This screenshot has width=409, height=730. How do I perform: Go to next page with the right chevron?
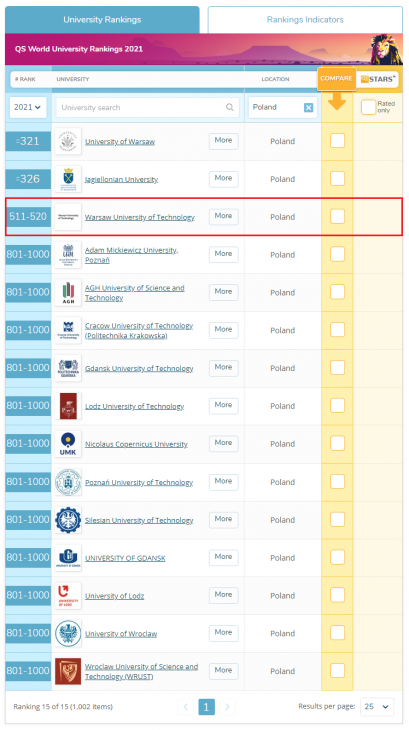click(x=227, y=707)
